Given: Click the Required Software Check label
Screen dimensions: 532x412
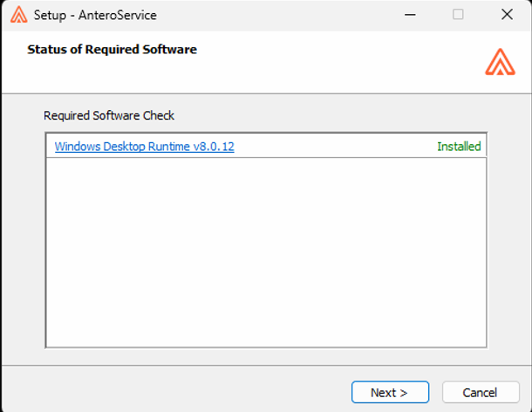Looking at the screenshot, I should (109, 115).
